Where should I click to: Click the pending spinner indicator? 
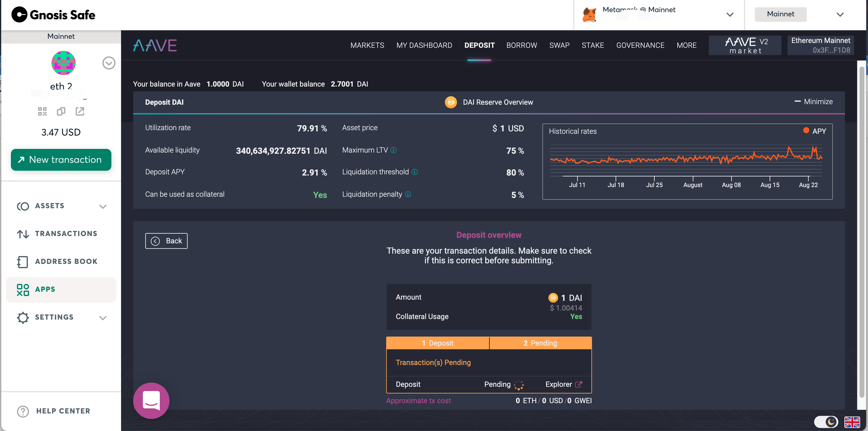[x=519, y=385]
